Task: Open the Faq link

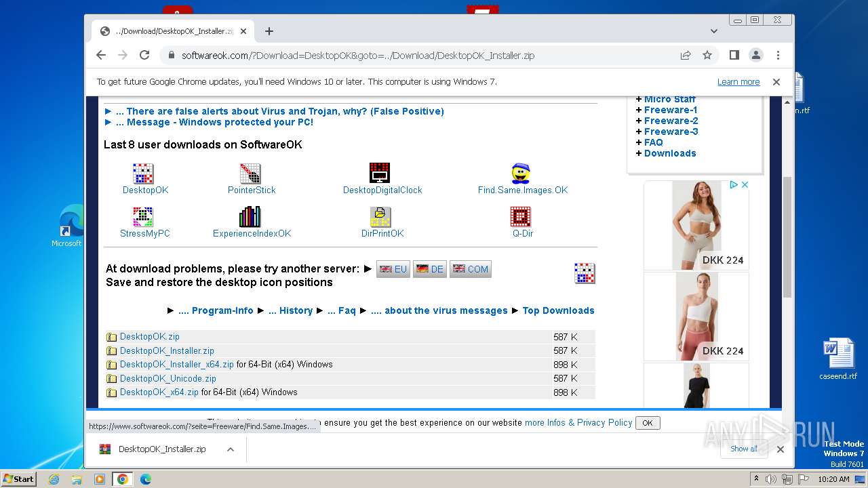Action: [x=342, y=310]
